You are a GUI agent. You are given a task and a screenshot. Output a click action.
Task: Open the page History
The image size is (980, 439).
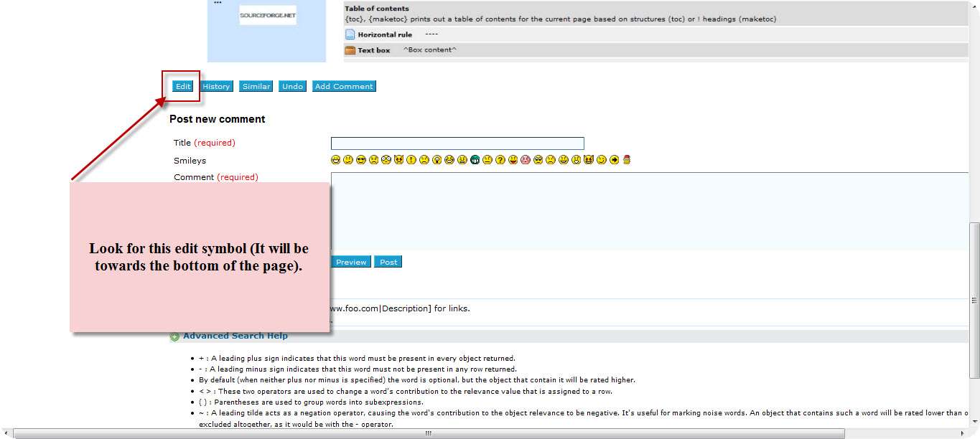pyautogui.click(x=216, y=87)
